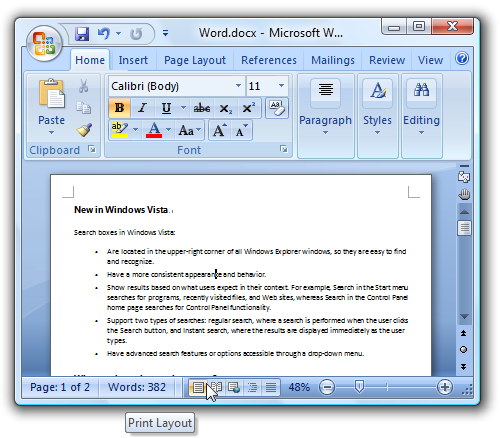Apply the red font color
This screenshot has height=438, width=500.
pyautogui.click(x=154, y=130)
